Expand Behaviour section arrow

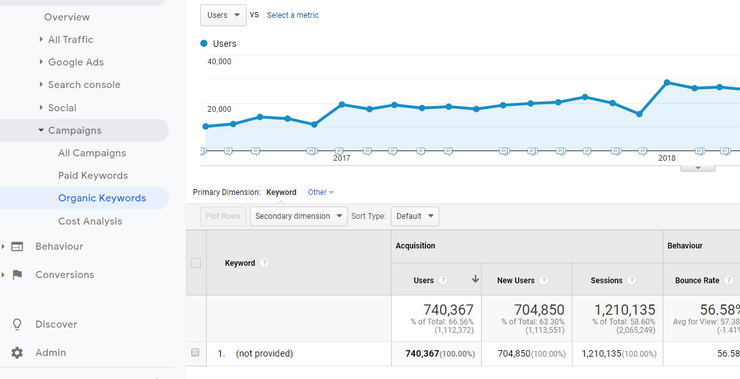tap(3, 246)
